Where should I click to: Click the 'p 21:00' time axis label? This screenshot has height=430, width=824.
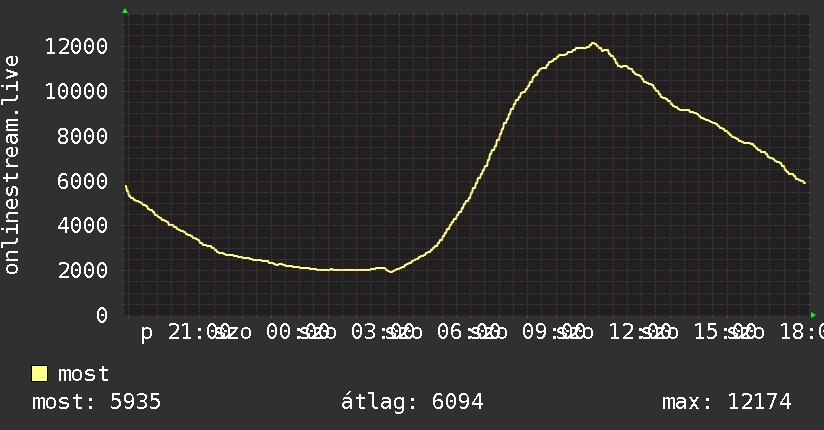click(185, 332)
